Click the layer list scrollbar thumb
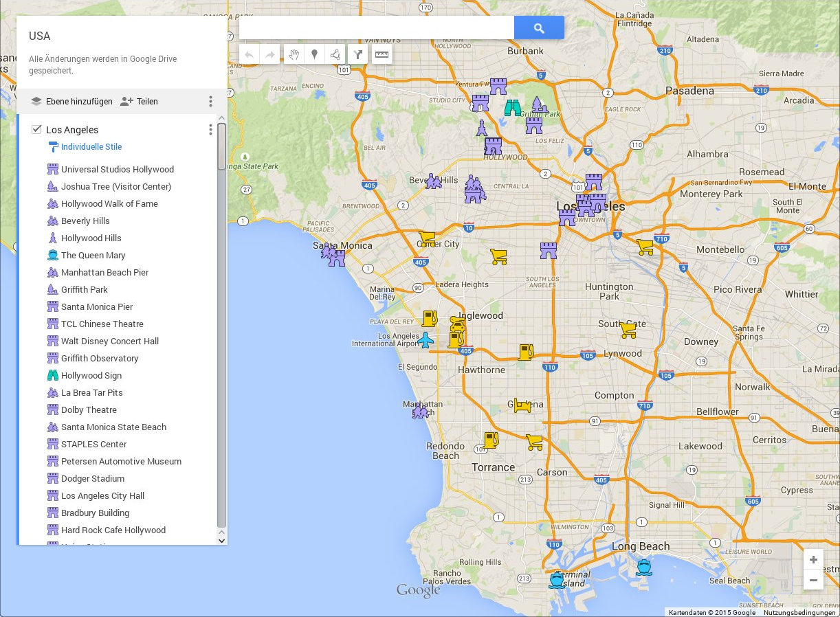 221,146
